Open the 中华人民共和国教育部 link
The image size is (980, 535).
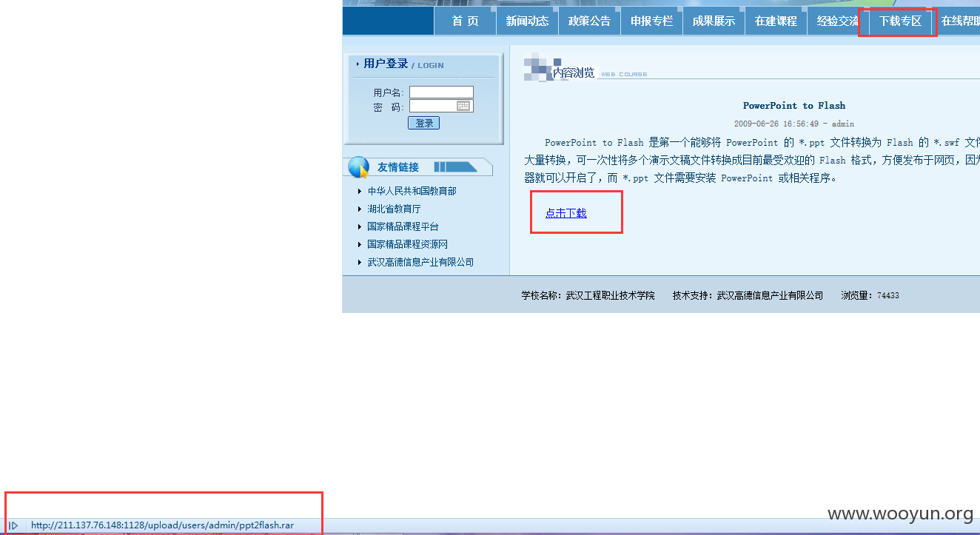click(x=412, y=191)
